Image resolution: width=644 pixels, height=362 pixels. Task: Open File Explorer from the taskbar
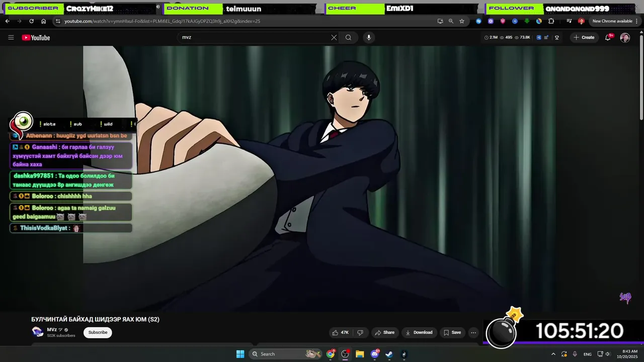click(360, 354)
